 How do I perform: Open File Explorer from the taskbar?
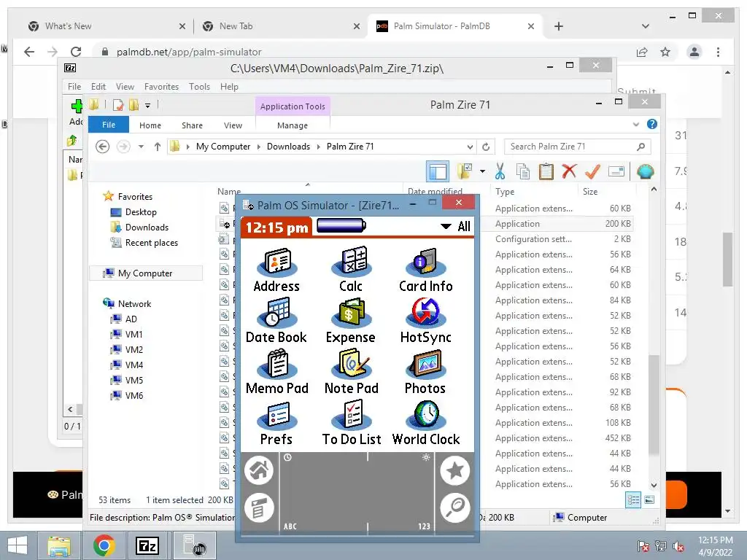59,545
